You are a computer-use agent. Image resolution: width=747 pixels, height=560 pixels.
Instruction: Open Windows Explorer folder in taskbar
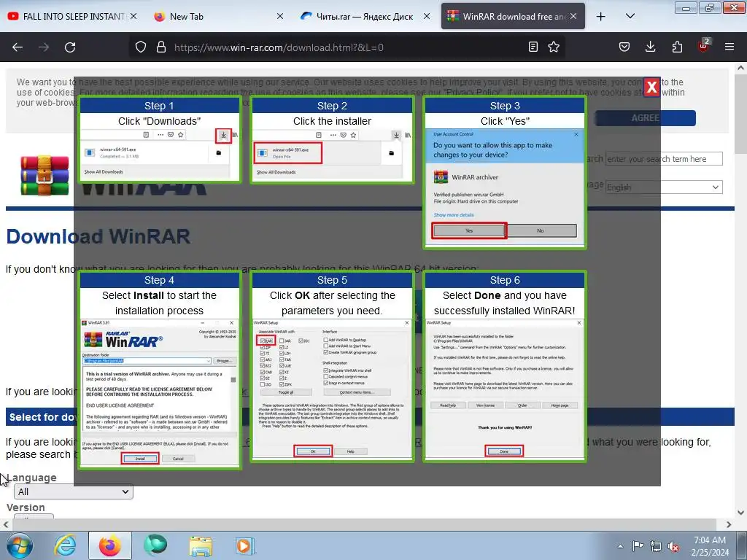[201, 545]
